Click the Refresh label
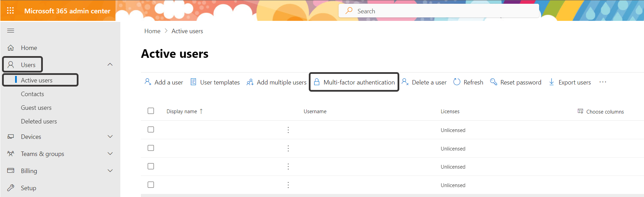Image resolution: width=644 pixels, height=197 pixels. (x=473, y=82)
